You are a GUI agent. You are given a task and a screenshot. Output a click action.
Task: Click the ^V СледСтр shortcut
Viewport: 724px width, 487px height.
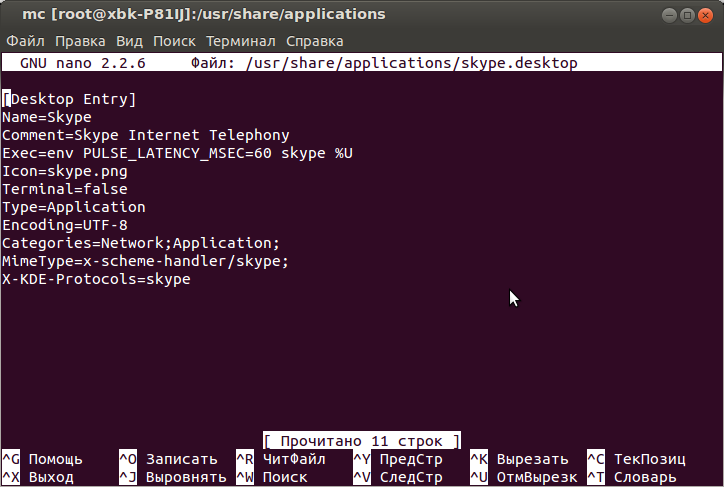coord(398,477)
